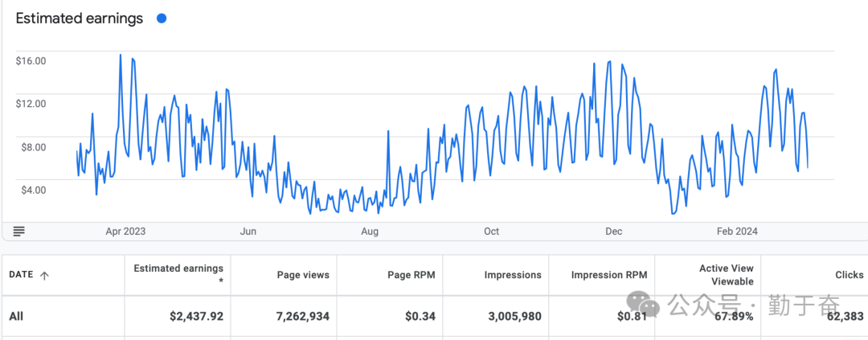This screenshot has width=868, height=340.
Task: Sort by the DATE column header
Action: (x=20, y=275)
